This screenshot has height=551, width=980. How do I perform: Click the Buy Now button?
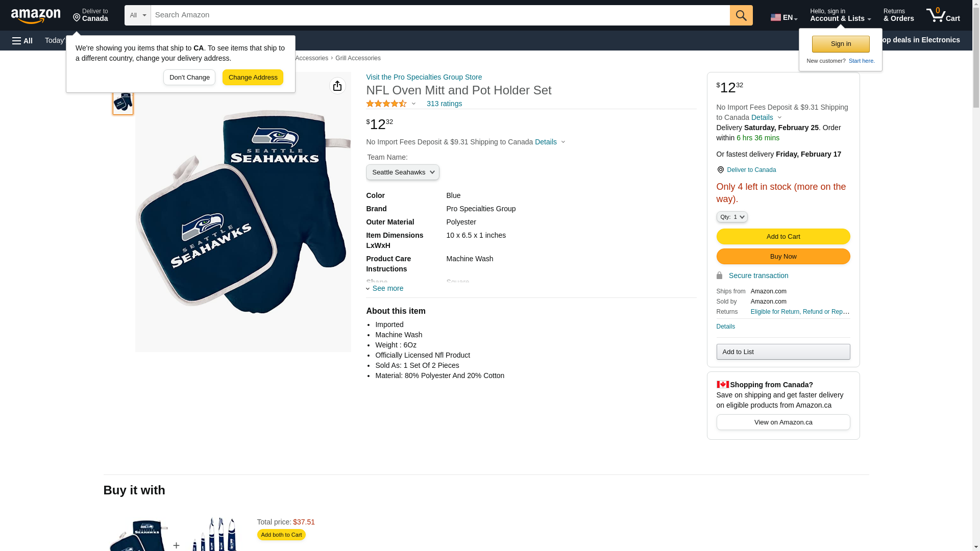point(783,257)
